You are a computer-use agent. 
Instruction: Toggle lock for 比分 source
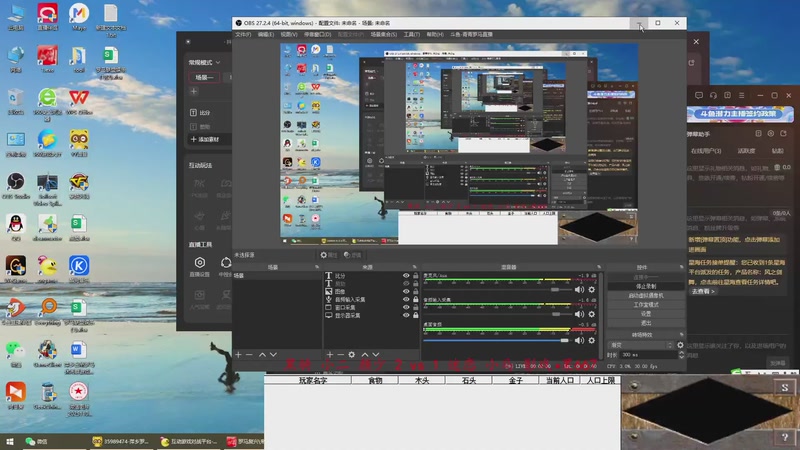[x=415, y=276]
